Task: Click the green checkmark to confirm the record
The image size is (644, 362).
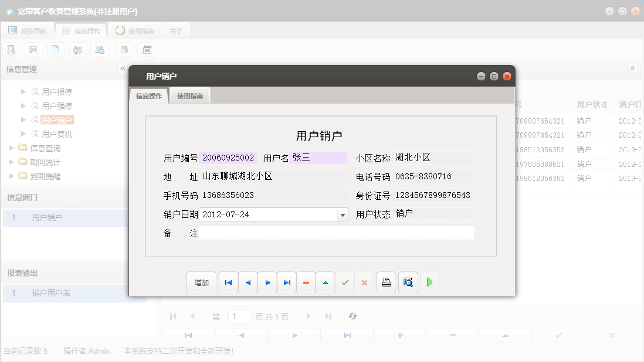Action: coord(345,282)
